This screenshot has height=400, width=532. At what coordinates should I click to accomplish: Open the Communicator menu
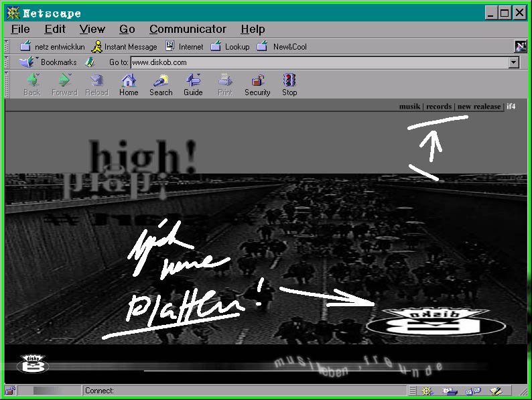(x=188, y=29)
